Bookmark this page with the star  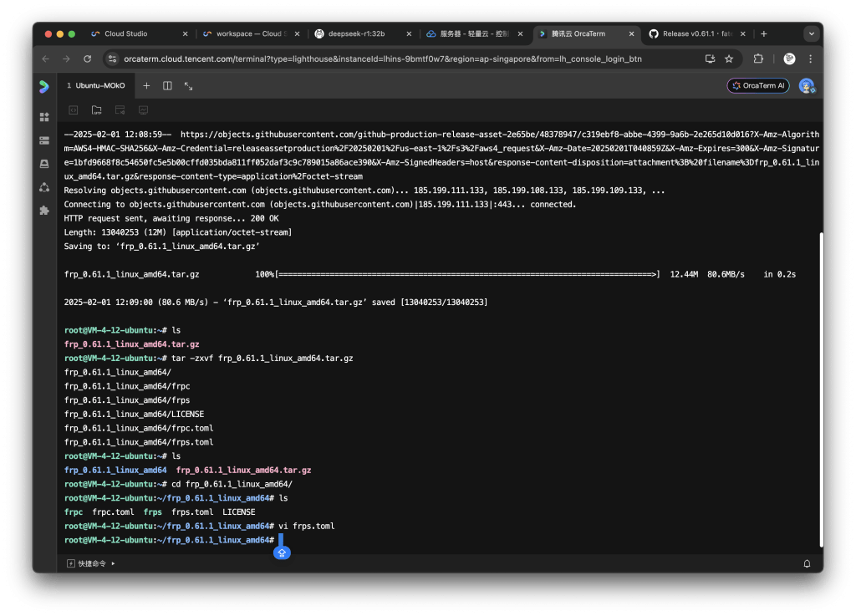pyautogui.click(x=729, y=59)
